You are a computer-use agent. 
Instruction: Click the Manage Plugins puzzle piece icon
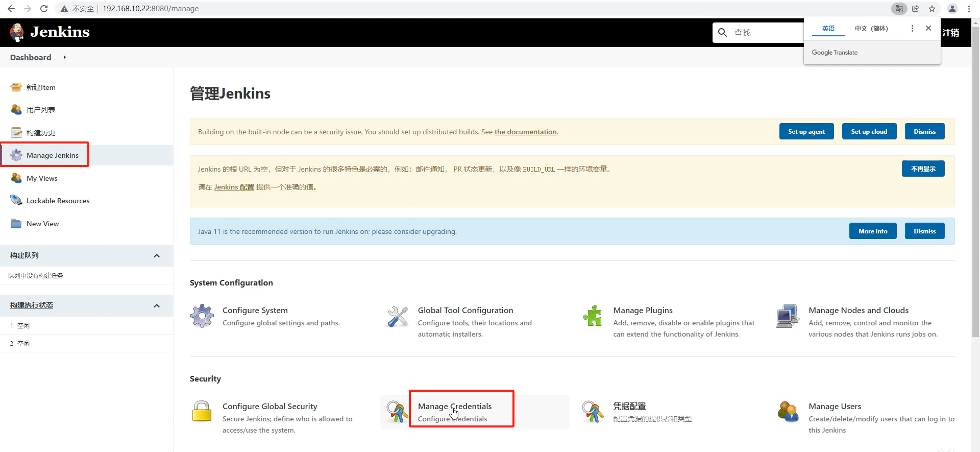tap(593, 316)
